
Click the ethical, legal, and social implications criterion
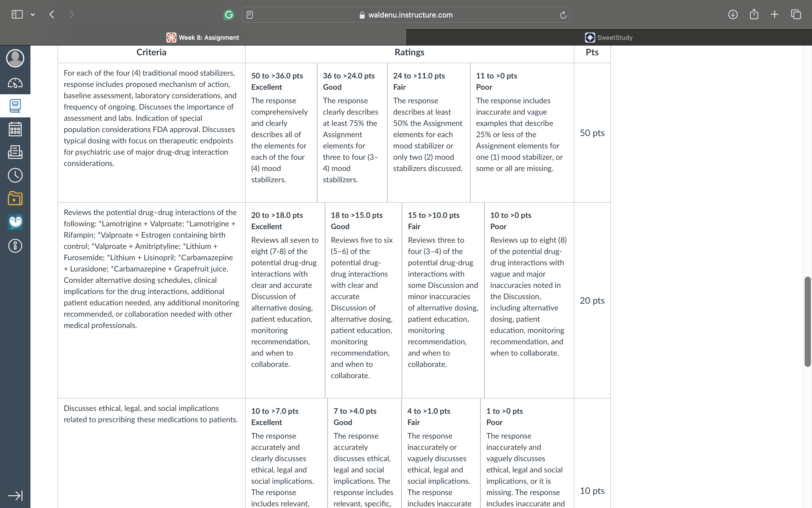[151, 414]
